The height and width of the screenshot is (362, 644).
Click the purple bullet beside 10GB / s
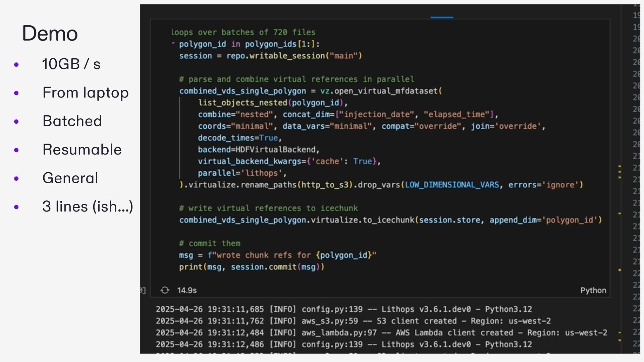16,64
